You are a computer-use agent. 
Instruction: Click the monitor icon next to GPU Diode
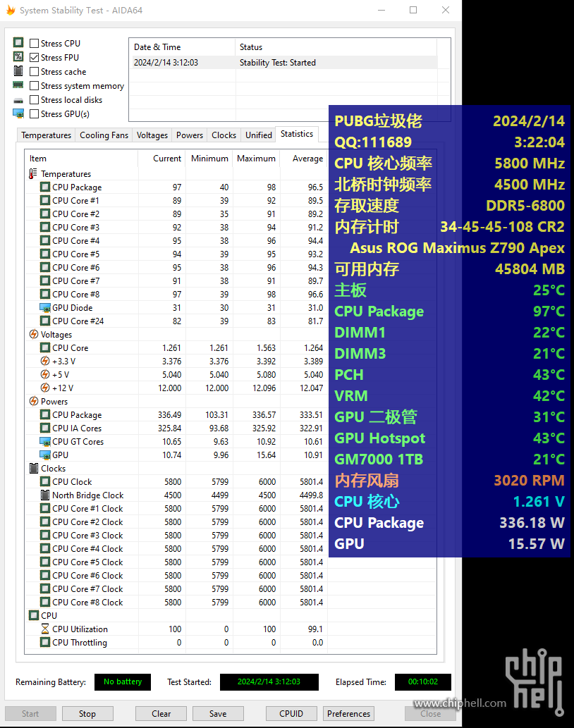(x=45, y=307)
